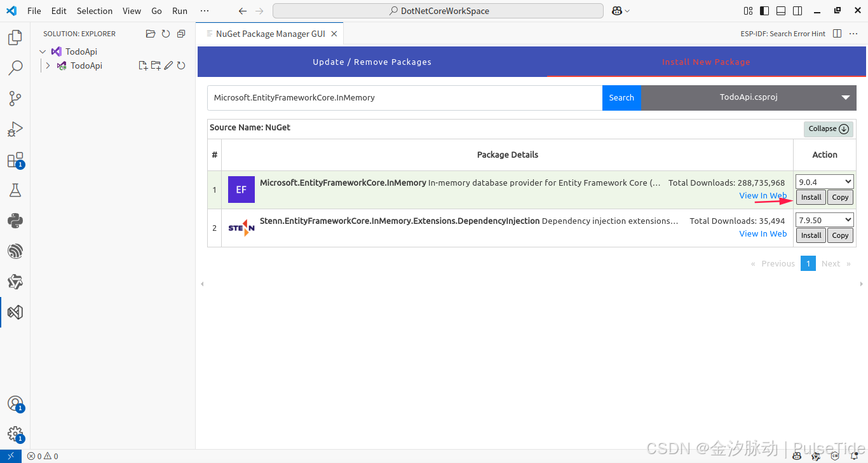Open version dropdown showing 7.9.50
This screenshot has width=868, height=463.
click(x=825, y=220)
